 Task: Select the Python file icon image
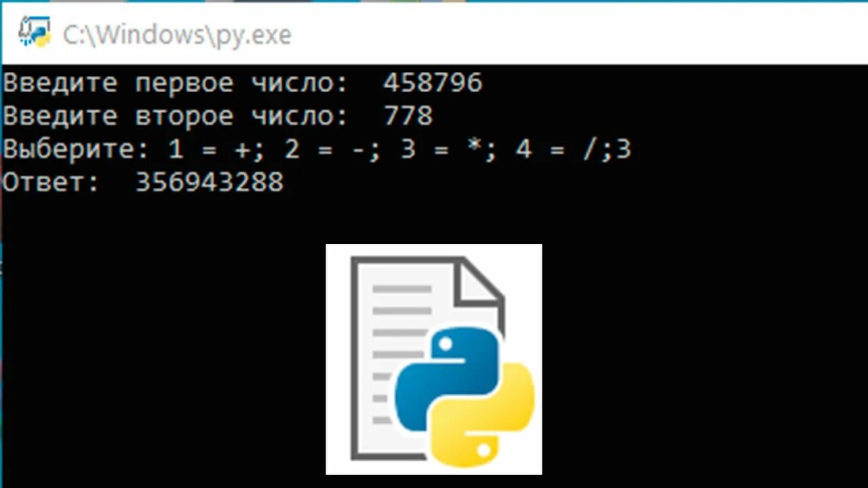(434, 359)
